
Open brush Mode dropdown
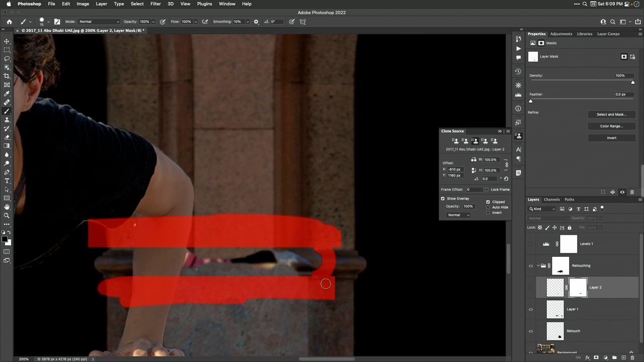(x=99, y=22)
